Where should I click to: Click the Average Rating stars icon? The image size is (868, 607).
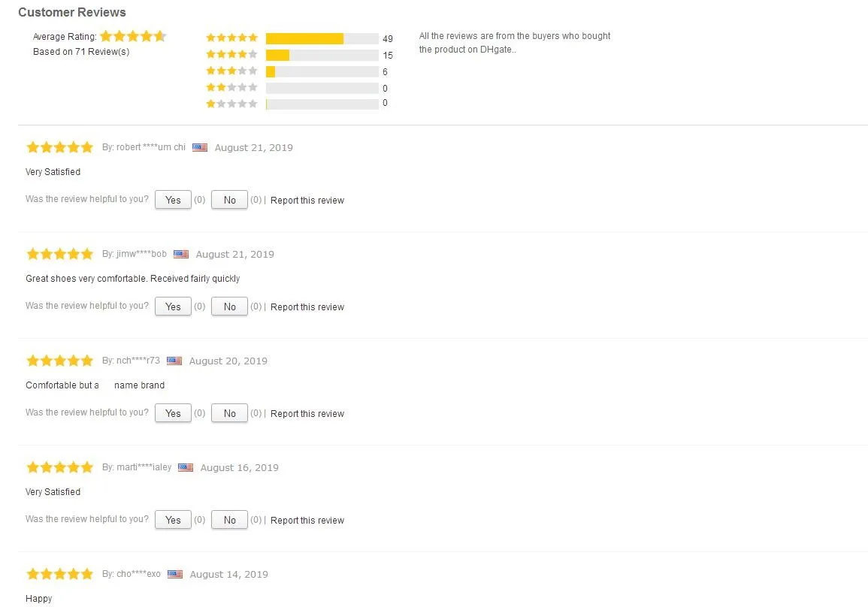[133, 37]
